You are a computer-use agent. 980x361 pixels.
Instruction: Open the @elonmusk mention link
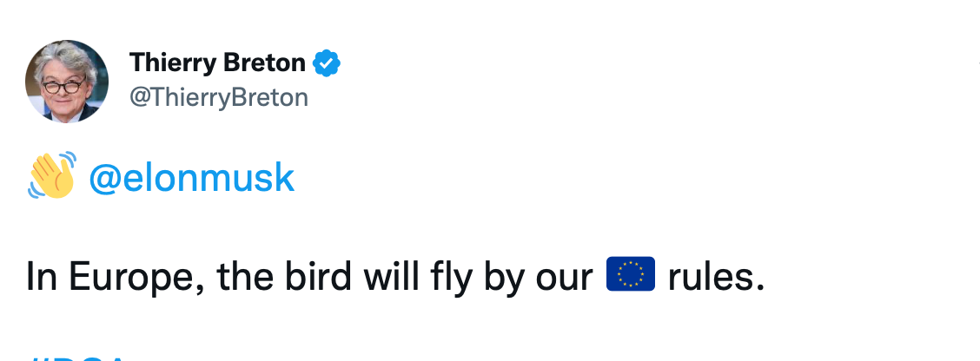[191, 177]
